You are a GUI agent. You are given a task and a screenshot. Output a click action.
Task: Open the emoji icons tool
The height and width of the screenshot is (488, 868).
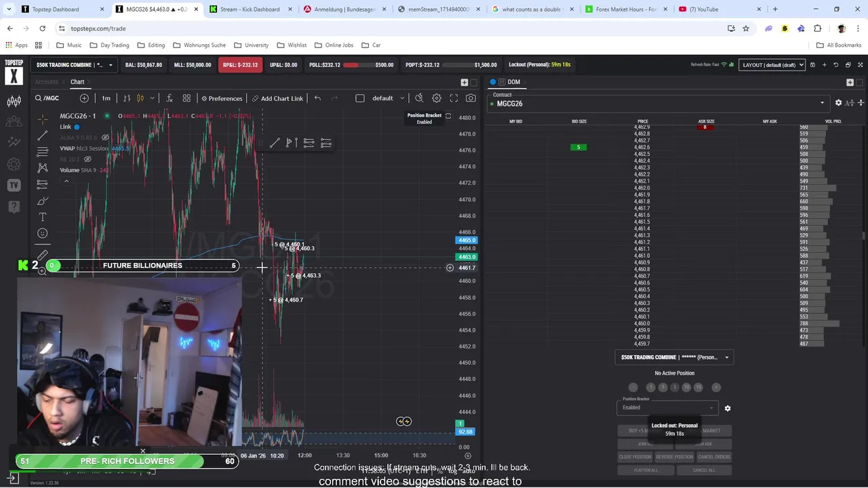point(43,233)
